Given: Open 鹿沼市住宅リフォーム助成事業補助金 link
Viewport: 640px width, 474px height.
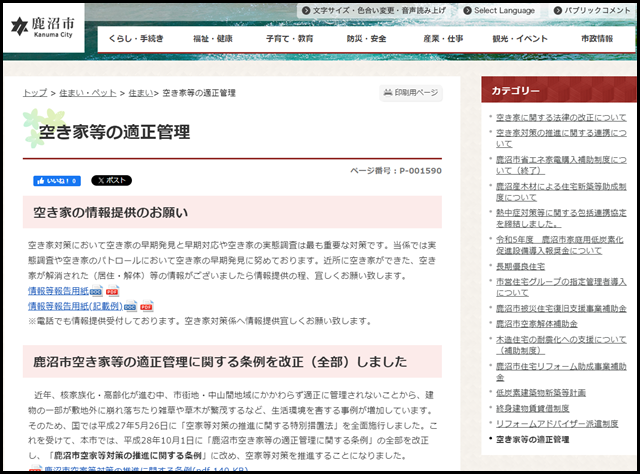Looking at the screenshot, I should point(561,372).
